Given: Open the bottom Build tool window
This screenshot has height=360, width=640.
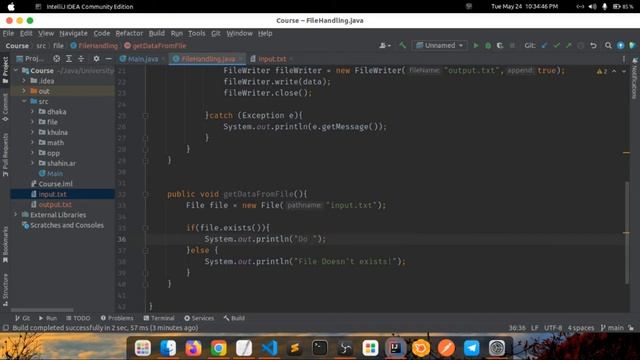Looking at the screenshot, I should pyautogui.click(x=234, y=318).
